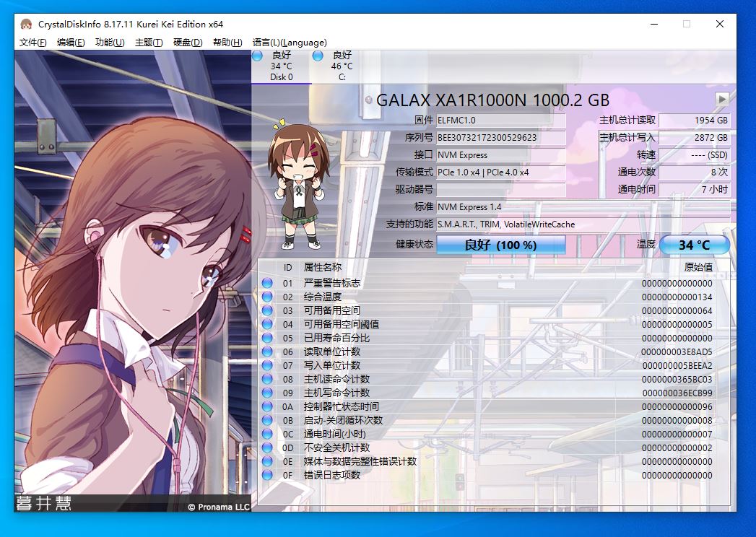Click status orb for 05 已用寿命百分比
Image resolution: width=756 pixels, height=537 pixels.
click(x=267, y=338)
